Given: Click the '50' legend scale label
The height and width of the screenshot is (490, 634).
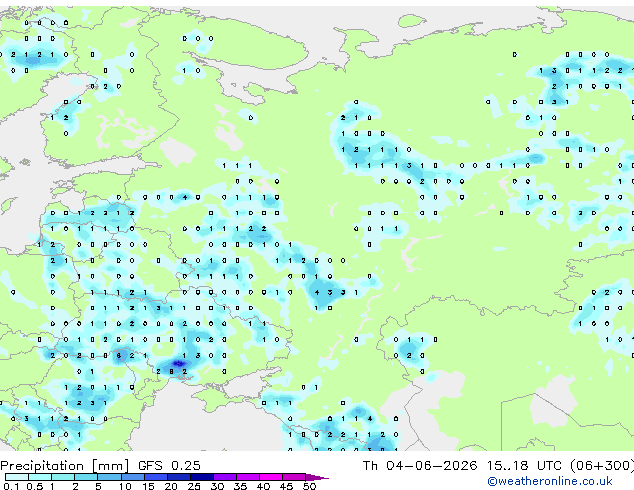Looking at the screenshot, I should (x=309, y=486).
